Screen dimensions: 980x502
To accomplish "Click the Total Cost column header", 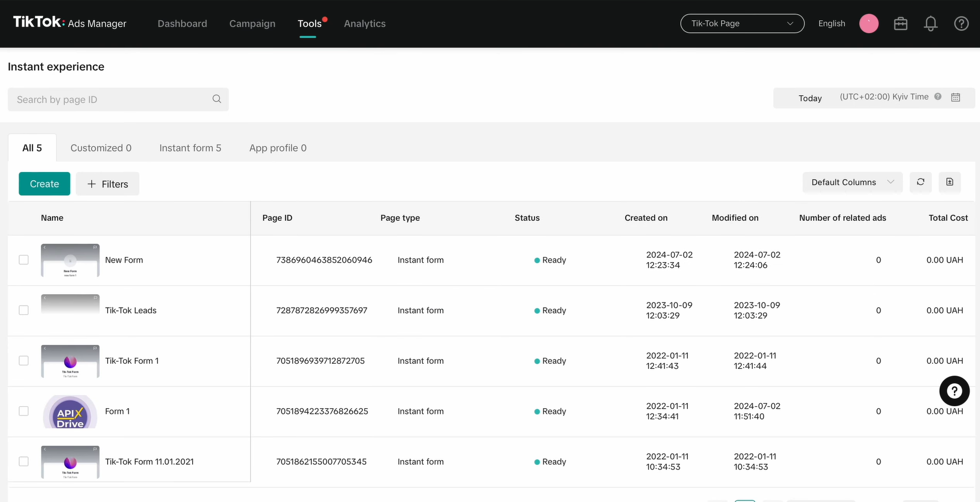I will (x=948, y=218).
